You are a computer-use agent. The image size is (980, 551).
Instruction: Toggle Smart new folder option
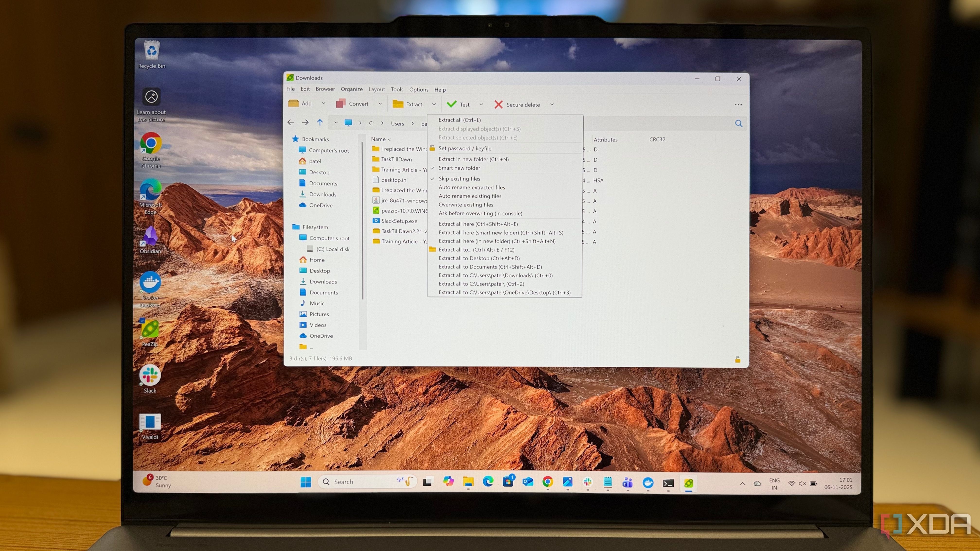(459, 168)
